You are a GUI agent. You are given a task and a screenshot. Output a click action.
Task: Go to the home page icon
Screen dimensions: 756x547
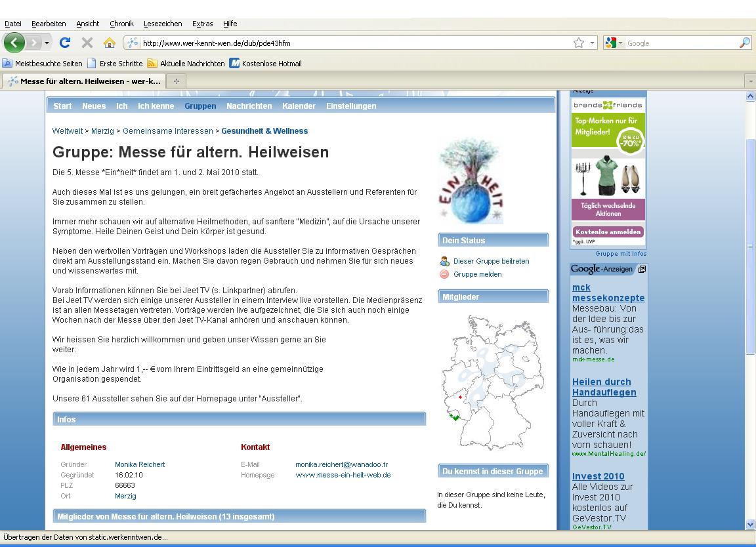click(x=109, y=43)
